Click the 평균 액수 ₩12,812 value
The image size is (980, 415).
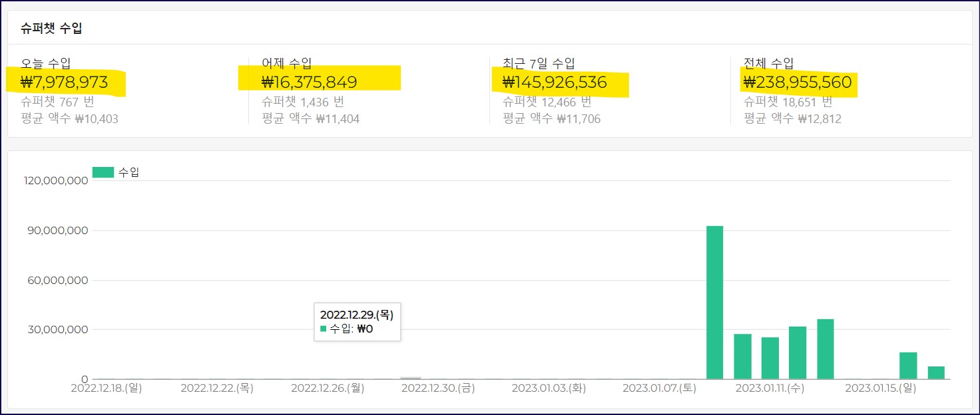[793, 119]
